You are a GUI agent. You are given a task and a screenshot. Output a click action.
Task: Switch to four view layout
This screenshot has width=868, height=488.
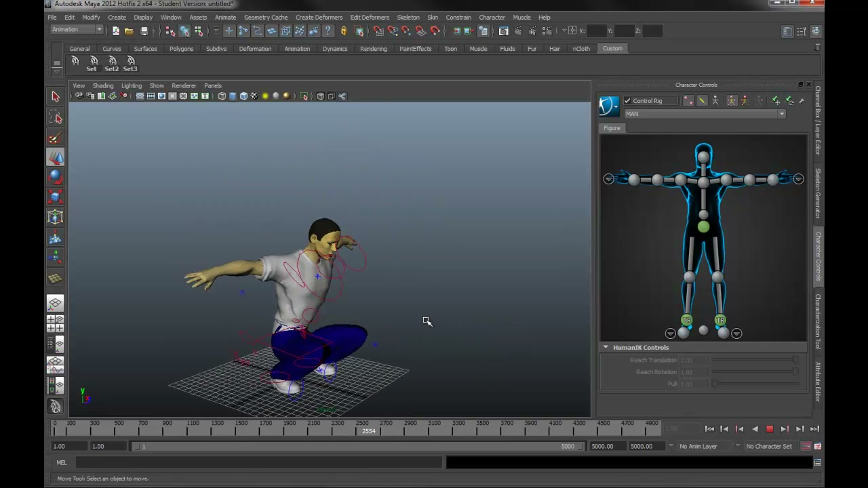56,324
